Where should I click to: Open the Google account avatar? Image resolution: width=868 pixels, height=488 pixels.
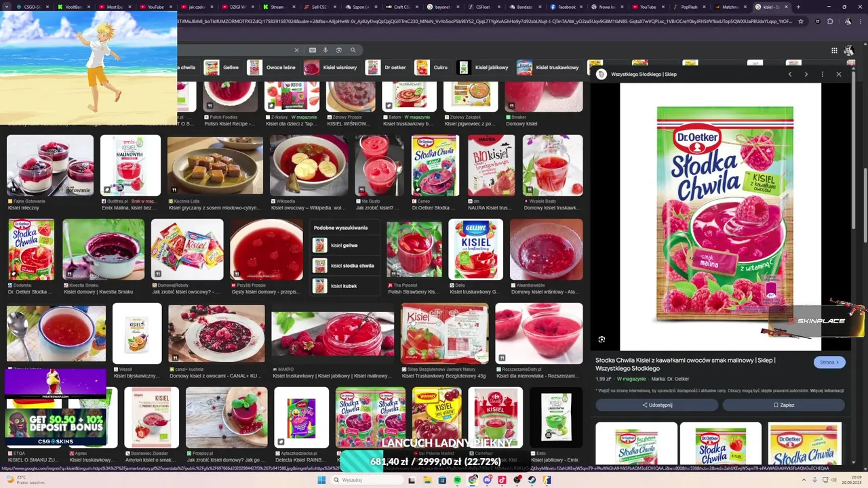(x=849, y=50)
